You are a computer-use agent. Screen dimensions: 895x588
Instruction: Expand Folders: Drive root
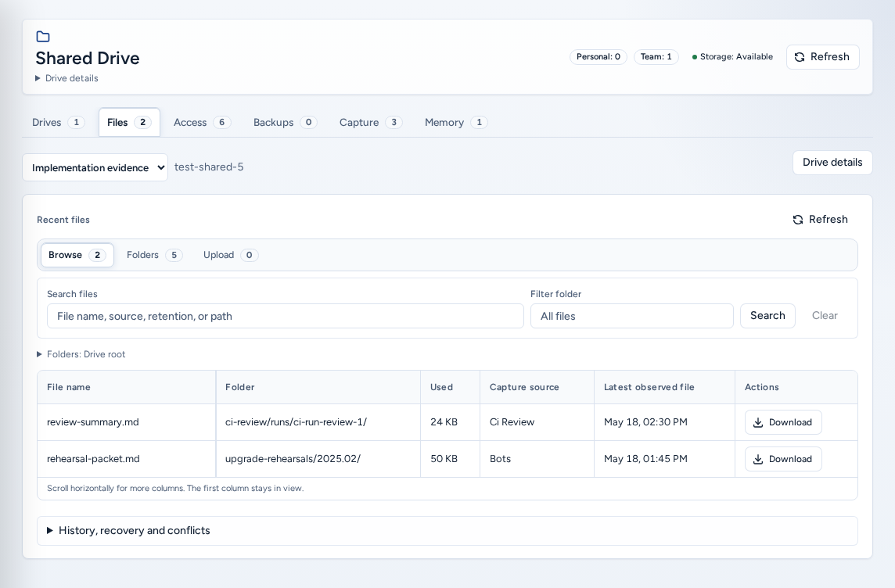[81, 354]
